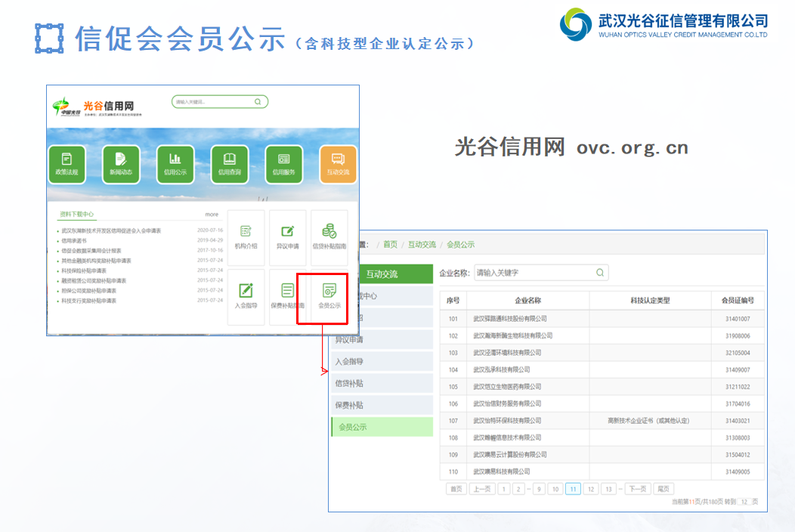Image resolution: width=795 pixels, height=532 pixels.
Task: Open 其他金融类机构奖励补贴申请表 link
Action: click(96, 261)
